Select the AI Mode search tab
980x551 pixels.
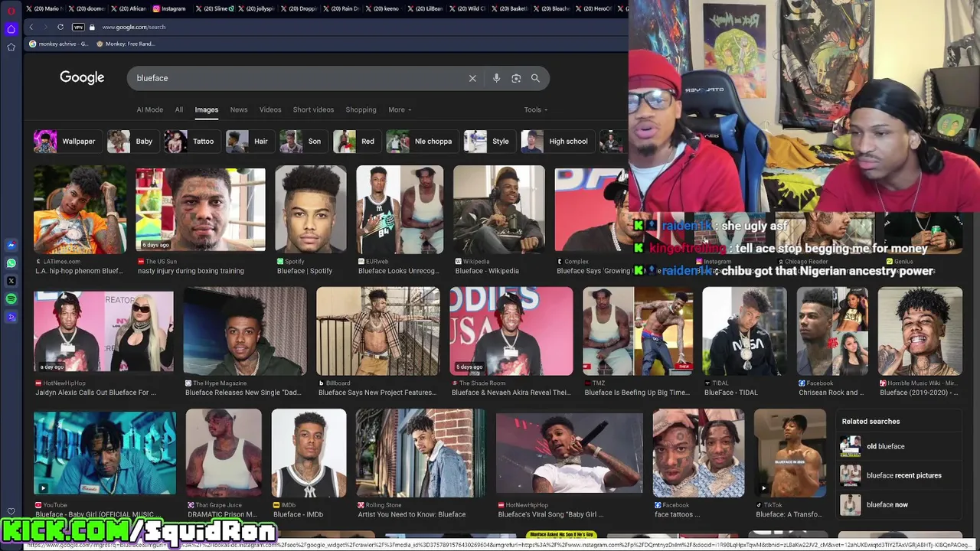[x=149, y=109]
